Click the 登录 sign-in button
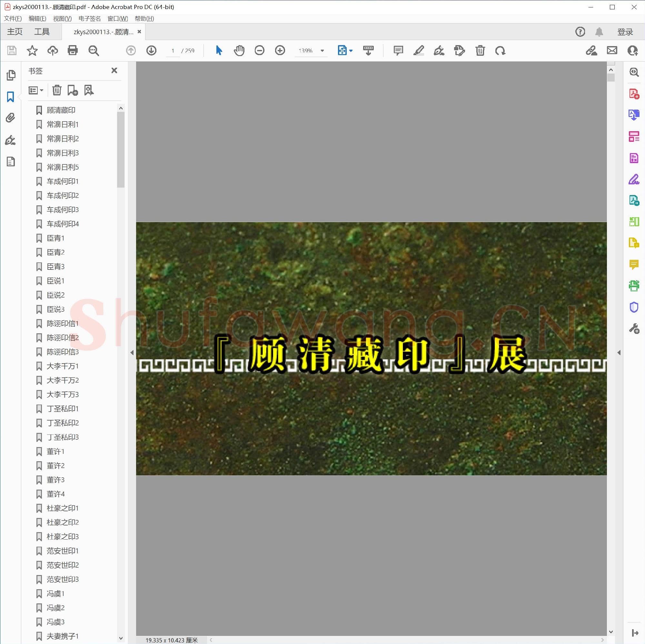 (625, 32)
